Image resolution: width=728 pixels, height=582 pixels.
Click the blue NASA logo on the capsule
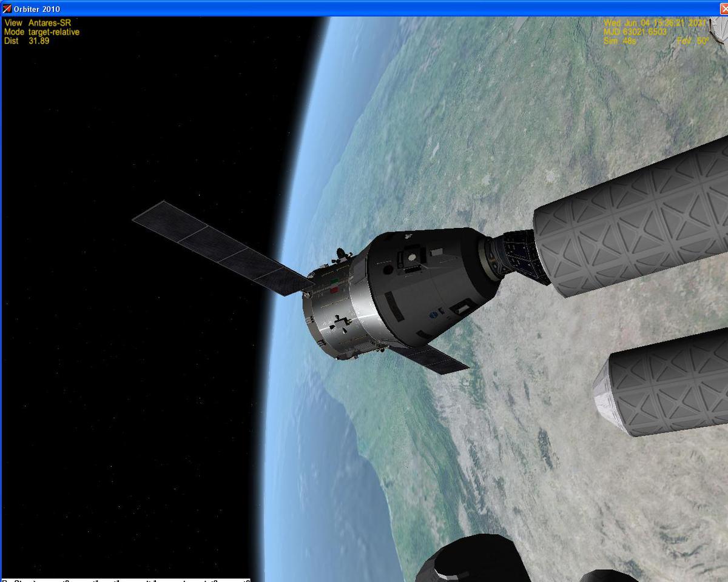434,315
